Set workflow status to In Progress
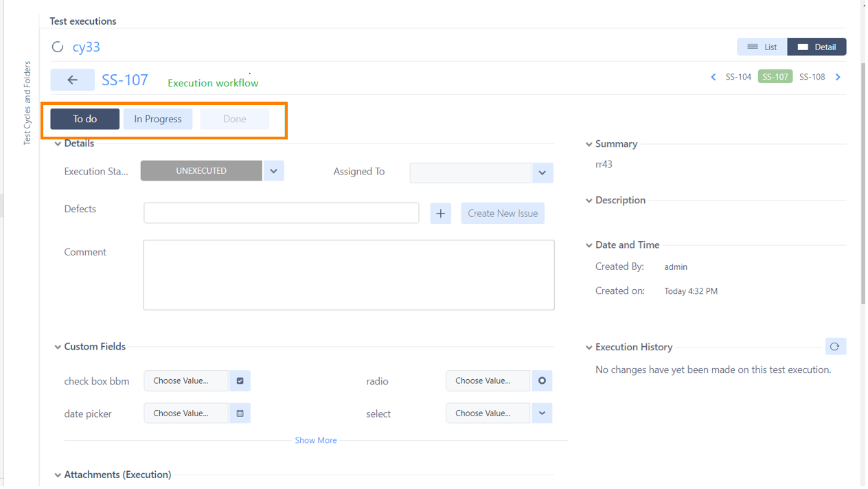Viewport: 868px width, 489px height. click(157, 118)
